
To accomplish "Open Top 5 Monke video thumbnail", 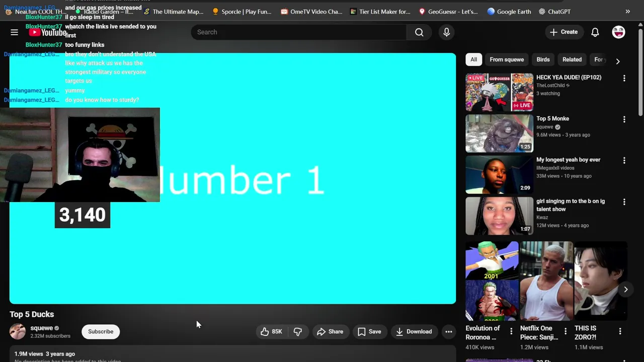I will tap(499, 134).
